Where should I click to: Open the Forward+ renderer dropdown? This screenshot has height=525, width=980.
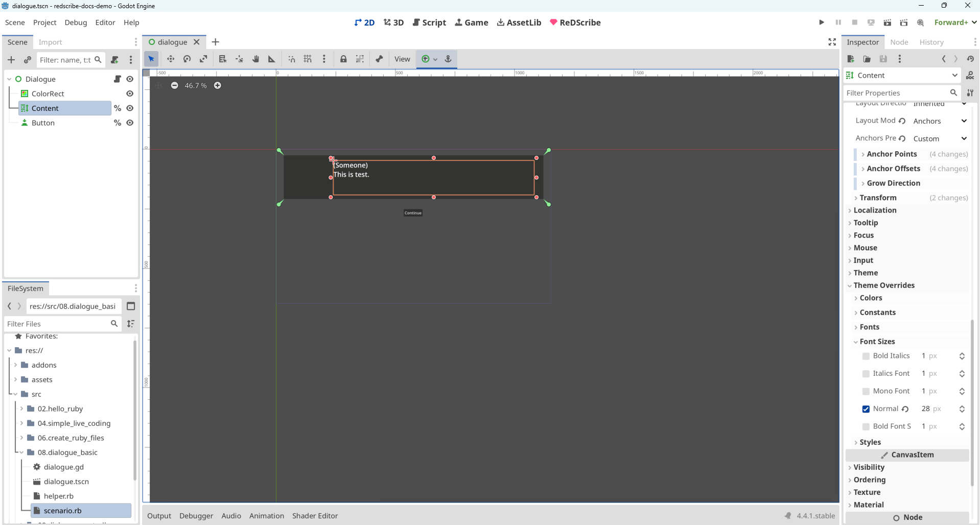pyautogui.click(x=955, y=22)
